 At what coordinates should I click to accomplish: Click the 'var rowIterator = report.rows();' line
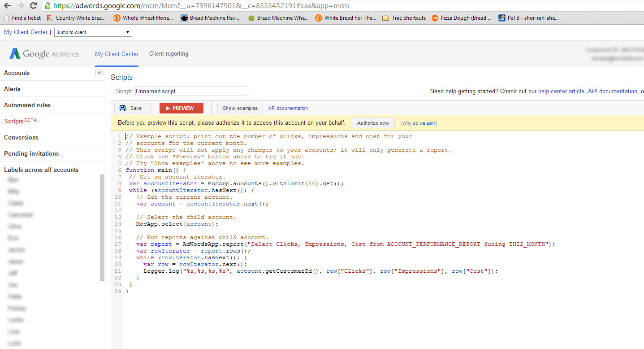click(x=193, y=251)
